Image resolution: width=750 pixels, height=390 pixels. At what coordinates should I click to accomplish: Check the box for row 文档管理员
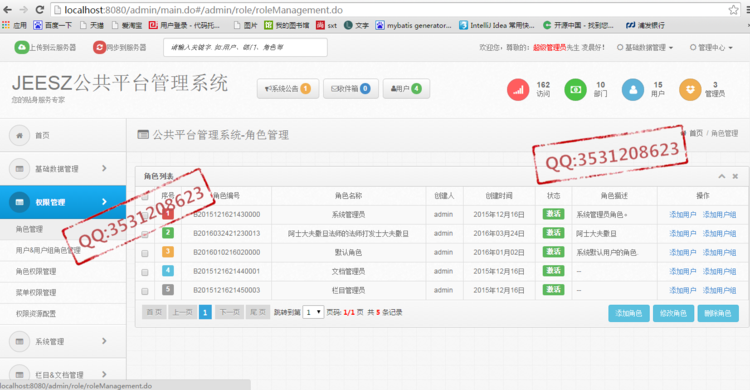pyautogui.click(x=145, y=272)
